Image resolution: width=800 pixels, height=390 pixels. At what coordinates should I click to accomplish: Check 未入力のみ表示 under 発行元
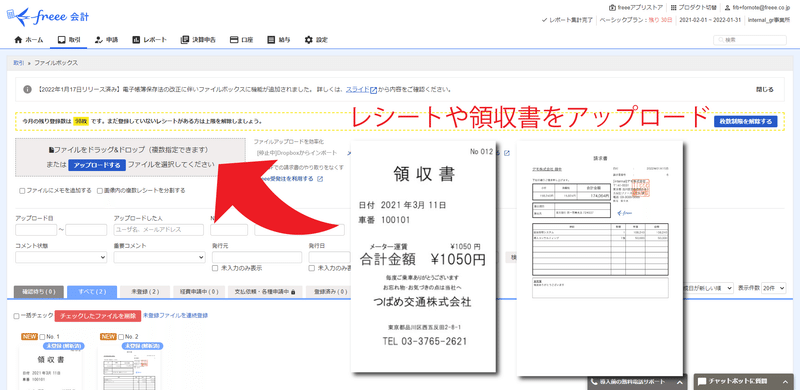coord(215,268)
